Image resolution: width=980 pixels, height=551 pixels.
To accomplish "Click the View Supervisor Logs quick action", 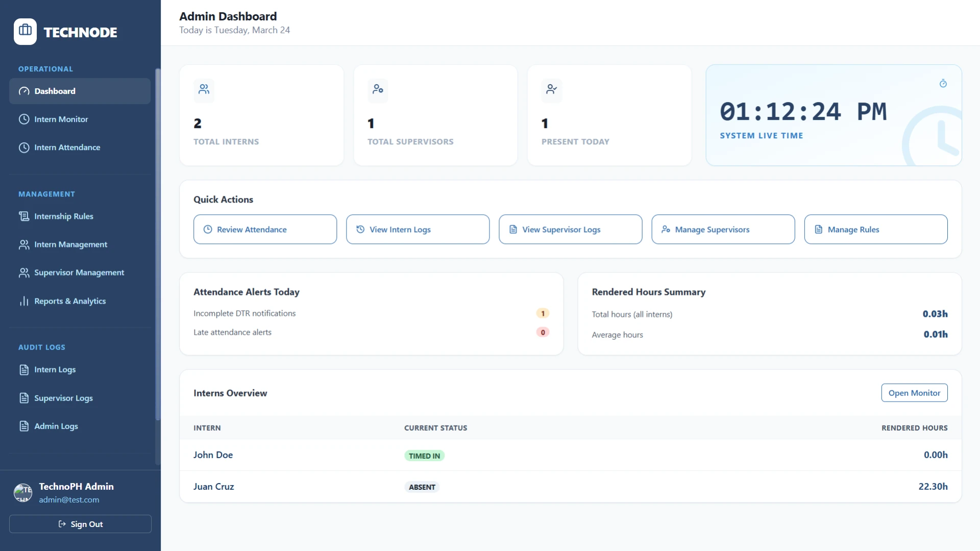I will 570,230.
